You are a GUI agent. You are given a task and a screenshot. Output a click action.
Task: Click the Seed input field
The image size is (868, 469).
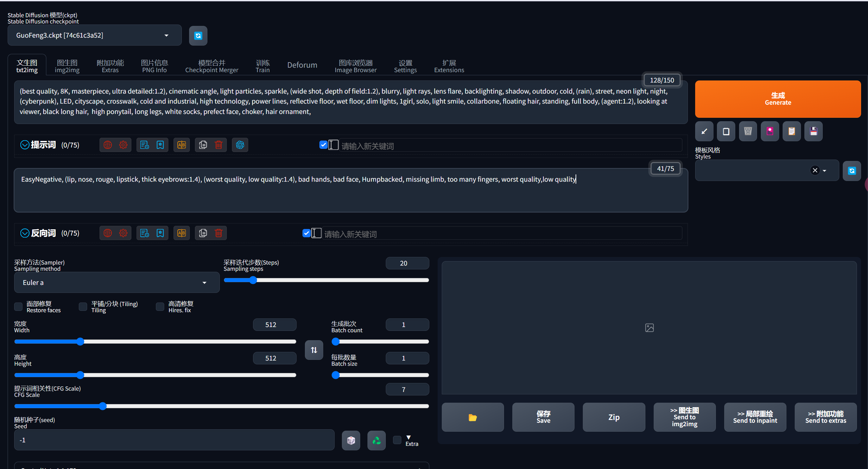174,440
